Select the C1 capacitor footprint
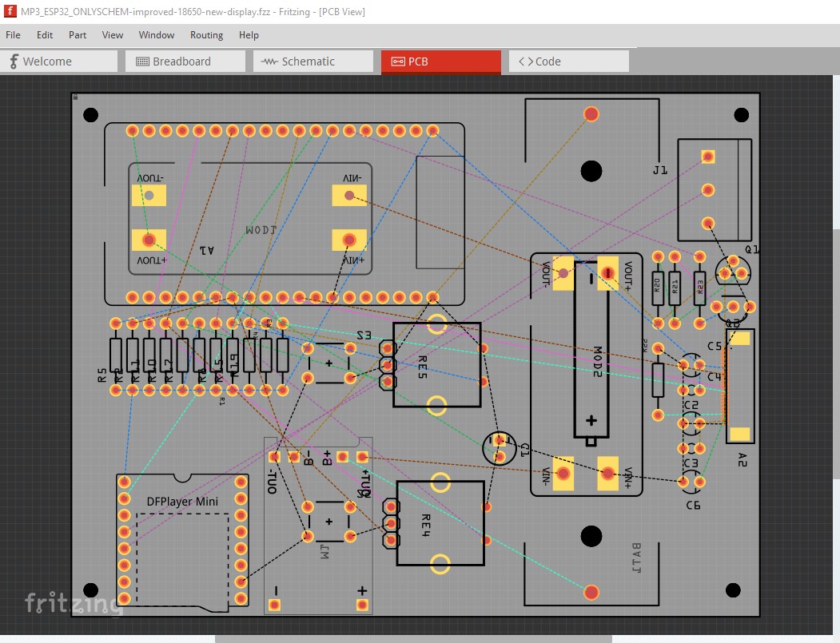840x643 pixels. [500, 448]
